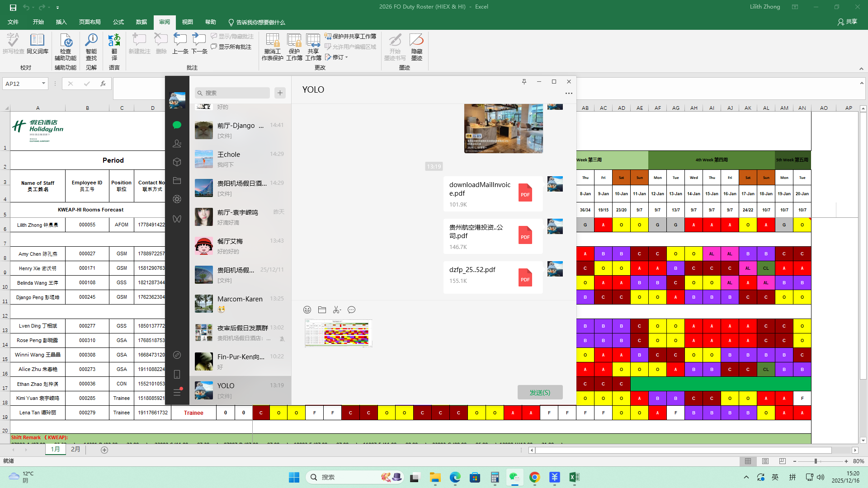Click the plus button beside WeChat search
The width and height of the screenshot is (868, 488).
point(280,93)
